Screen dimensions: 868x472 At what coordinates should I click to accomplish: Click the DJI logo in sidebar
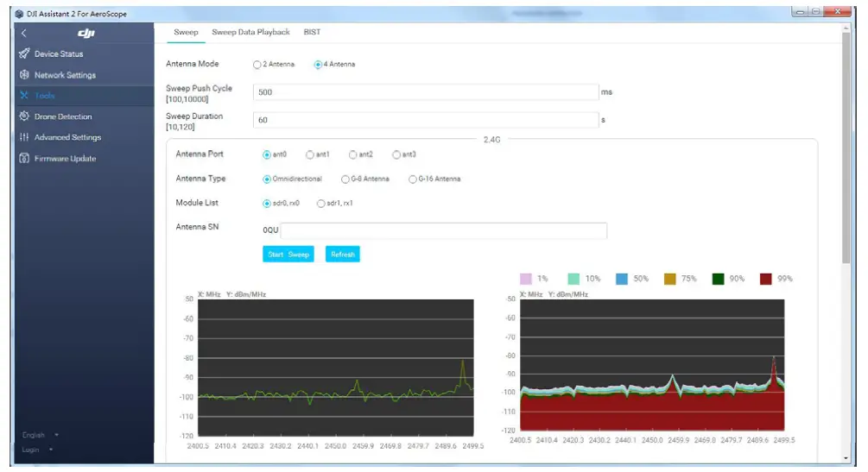coord(86,33)
